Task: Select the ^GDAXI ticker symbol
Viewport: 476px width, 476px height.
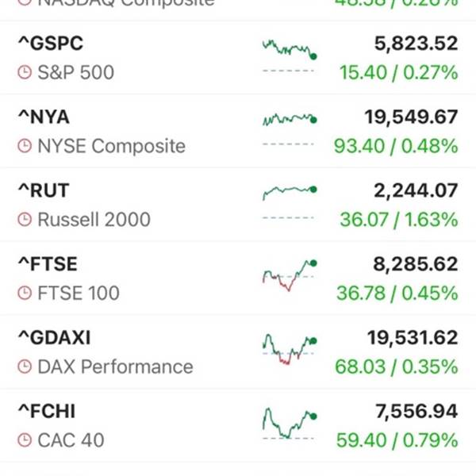Action: click(55, 338)
